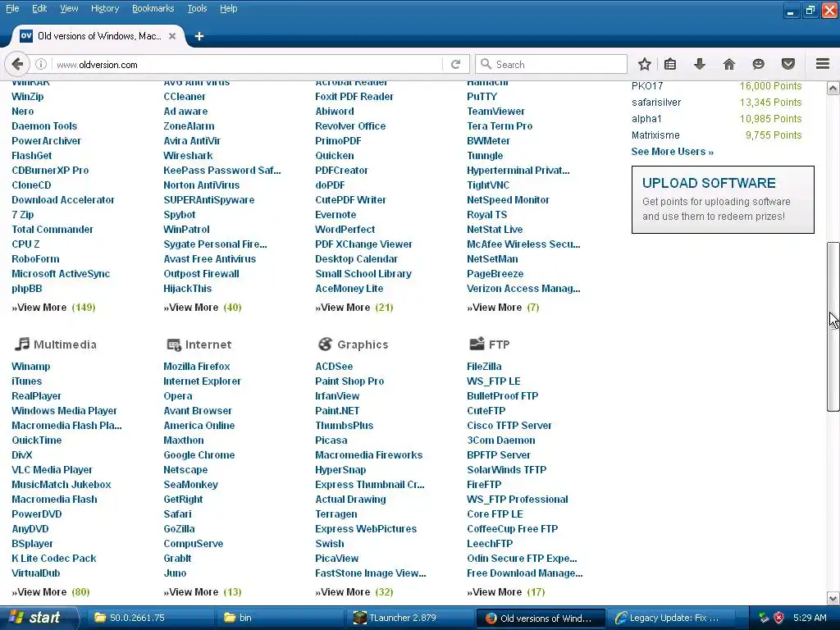
Task: Open the FileZilla link
Action: 484,367
